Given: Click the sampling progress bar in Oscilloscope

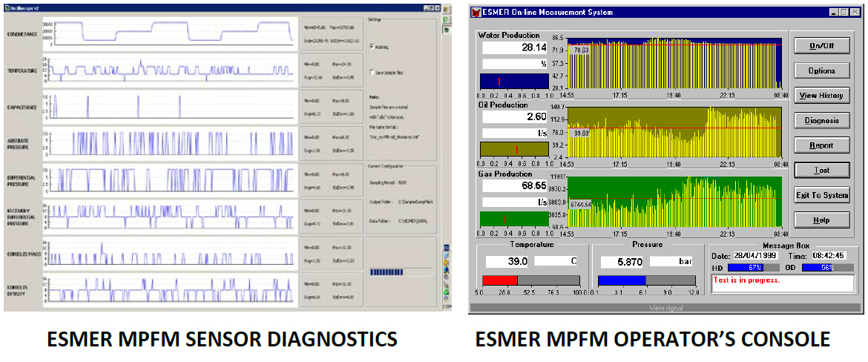Looking at the screenshot, I should click(400, 271).
